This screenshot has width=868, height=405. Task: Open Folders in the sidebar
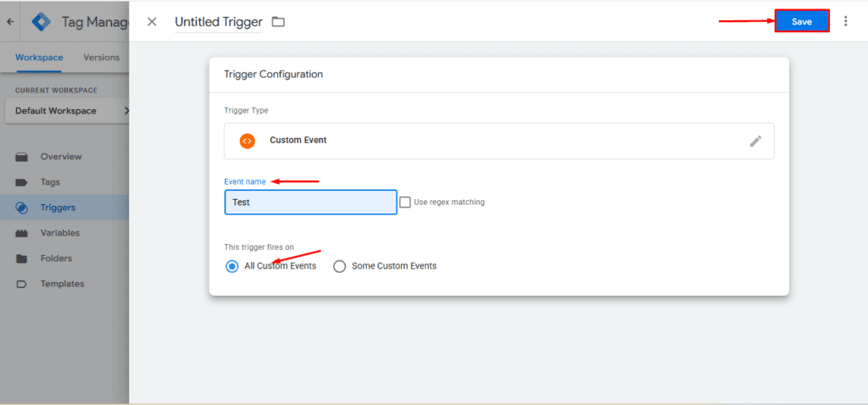tap(56, 258)
